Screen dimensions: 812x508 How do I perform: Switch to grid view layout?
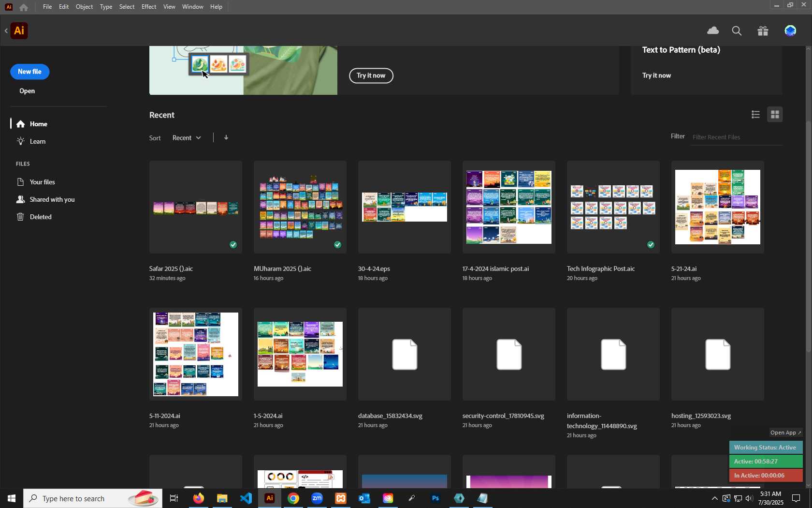pyautogui.click(x=775, y=115)
